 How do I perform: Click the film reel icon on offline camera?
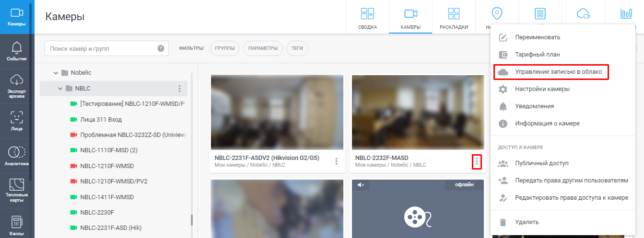418,217
